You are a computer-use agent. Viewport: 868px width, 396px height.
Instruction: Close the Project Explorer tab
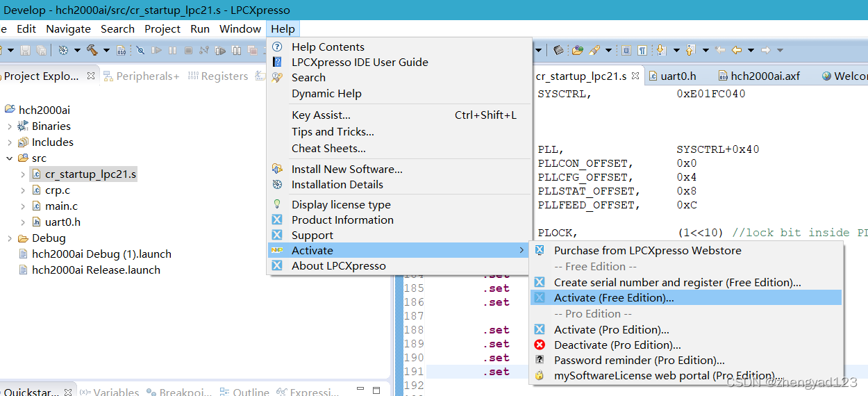click(x=91, y=76)
